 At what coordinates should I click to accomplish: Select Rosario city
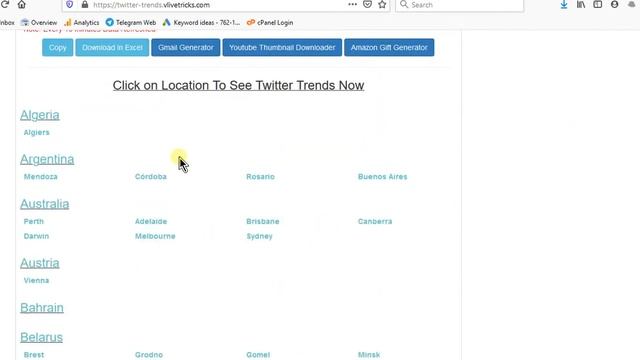[260, 177]
